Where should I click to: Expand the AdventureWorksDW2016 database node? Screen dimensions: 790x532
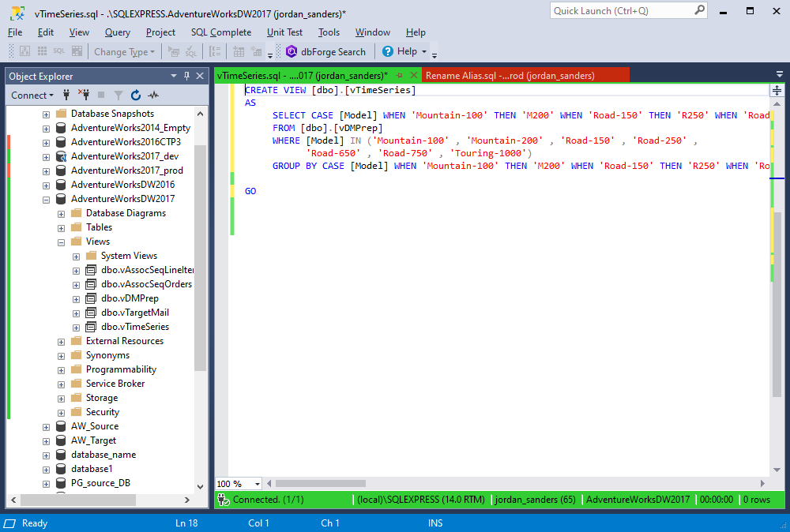coord(47,185)
